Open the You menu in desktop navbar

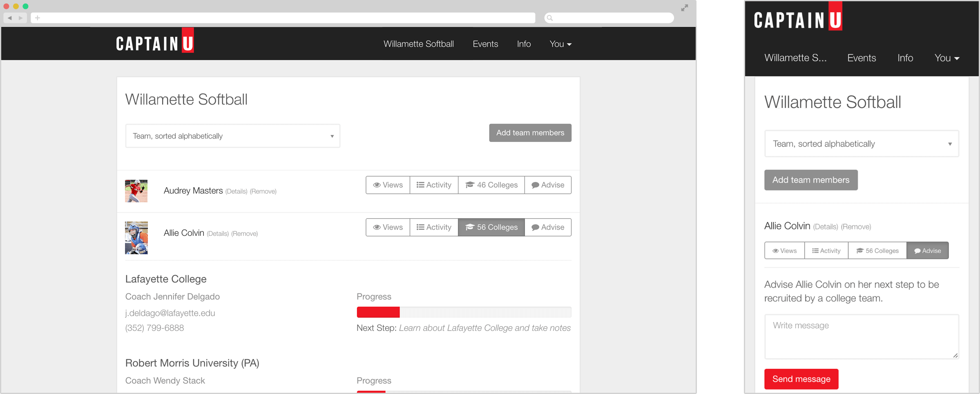(560, 44)
